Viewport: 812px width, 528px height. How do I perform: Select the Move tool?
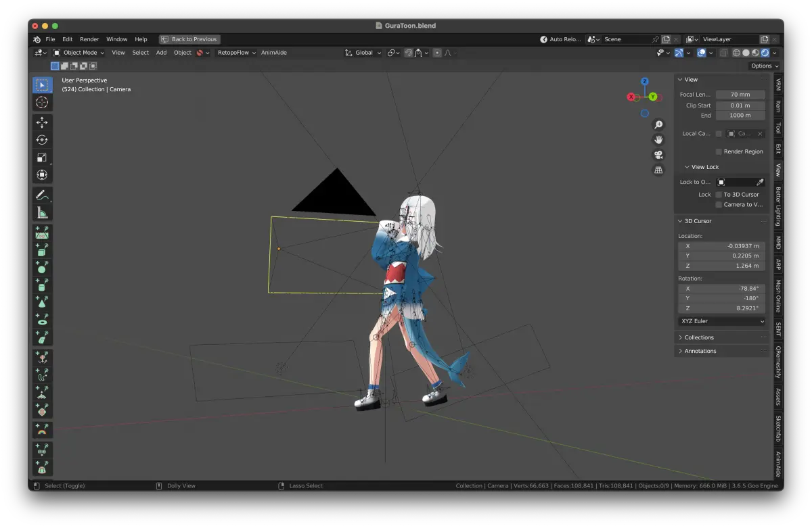point(42,122)
